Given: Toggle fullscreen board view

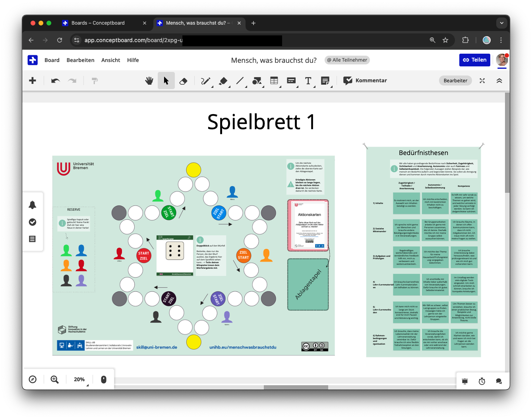Looking at the screenshot, I should coord(482,80).
